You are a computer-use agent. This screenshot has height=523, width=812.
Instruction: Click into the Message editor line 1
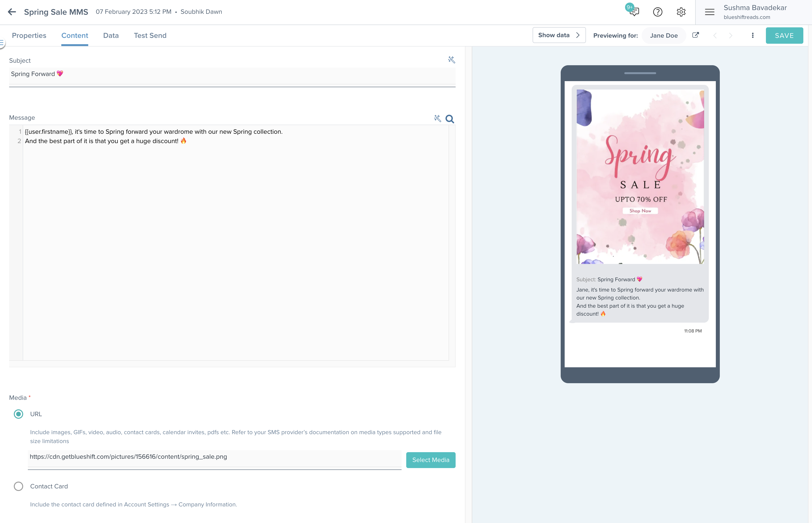(154, 131)
